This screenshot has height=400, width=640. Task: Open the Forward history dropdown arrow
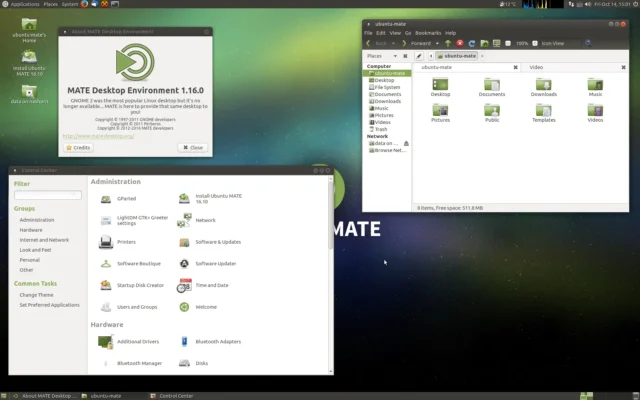(437, 43)
